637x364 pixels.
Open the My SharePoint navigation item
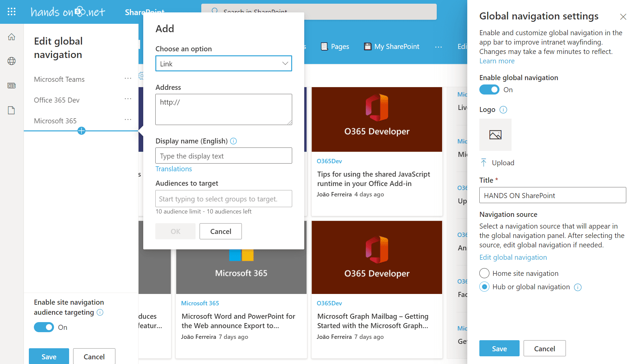(392, 47)
